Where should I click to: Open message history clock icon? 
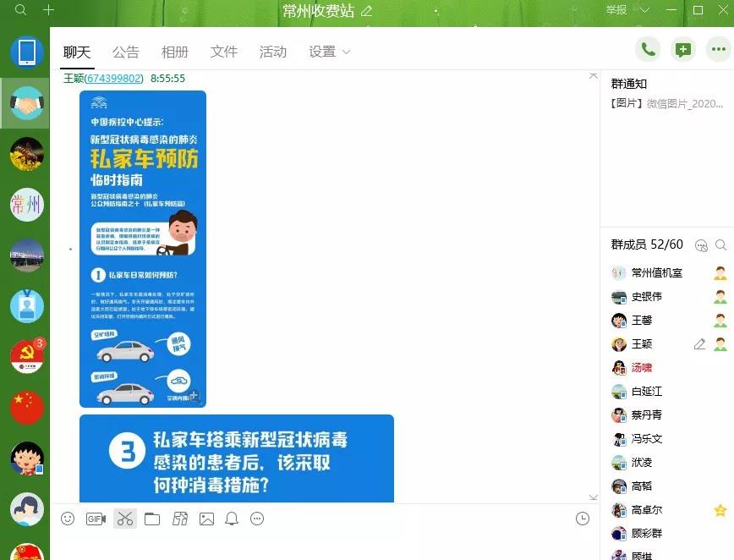(x=582, y=519)
